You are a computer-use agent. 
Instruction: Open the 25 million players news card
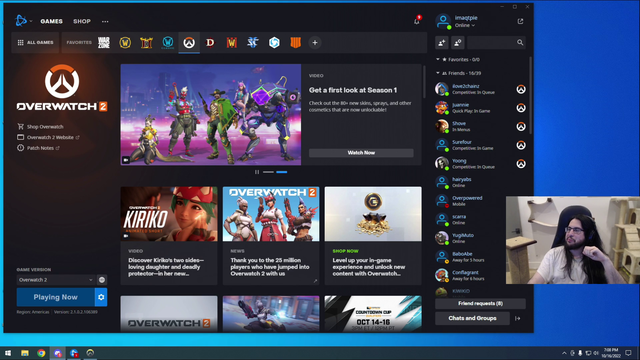coord(271,236)
